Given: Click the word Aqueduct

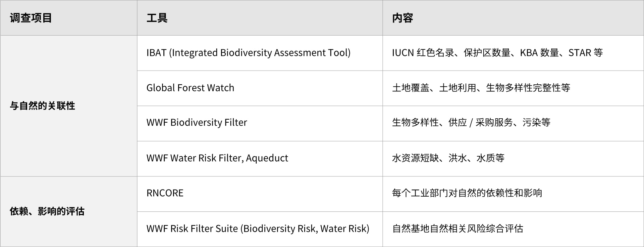Looking at the screenshot, I should tap(267, 158).
